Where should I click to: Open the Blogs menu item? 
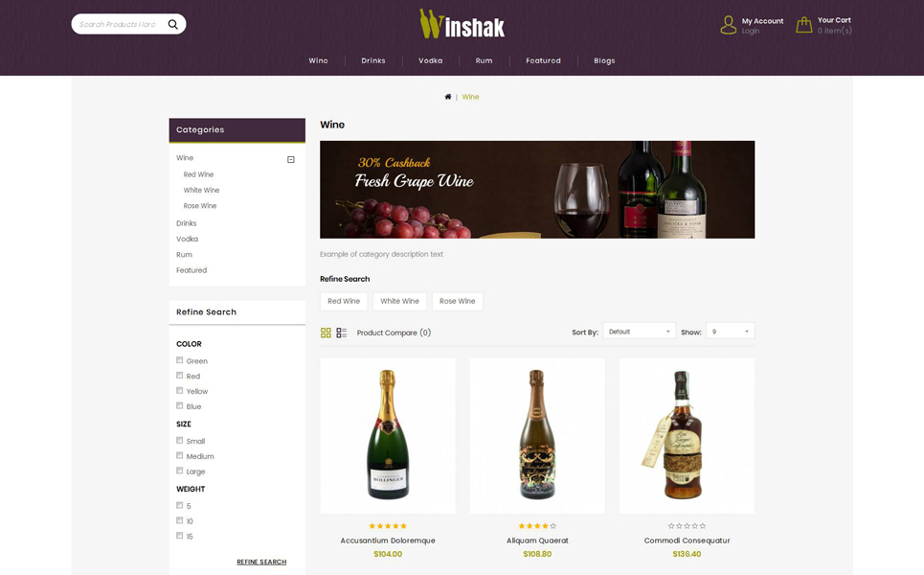pos(604,60)
